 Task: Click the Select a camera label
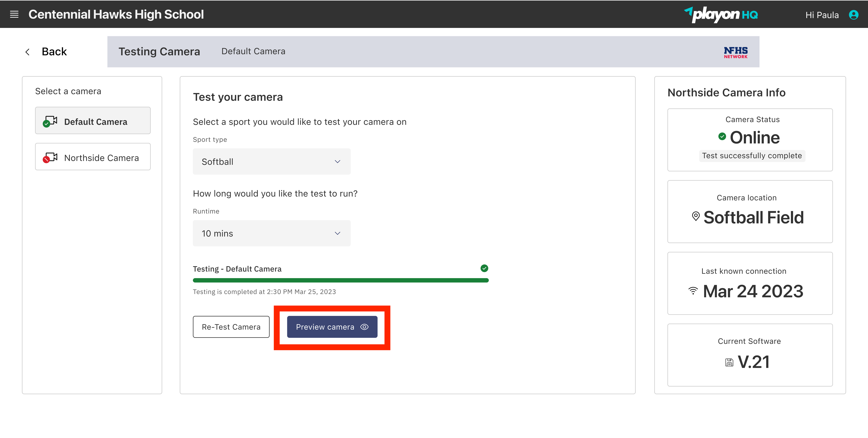[68, 91]
